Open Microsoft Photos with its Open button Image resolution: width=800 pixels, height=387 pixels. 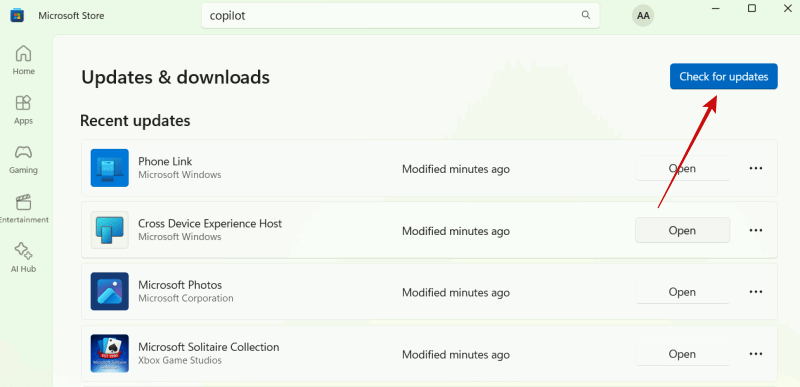click(x=682, y=292)
